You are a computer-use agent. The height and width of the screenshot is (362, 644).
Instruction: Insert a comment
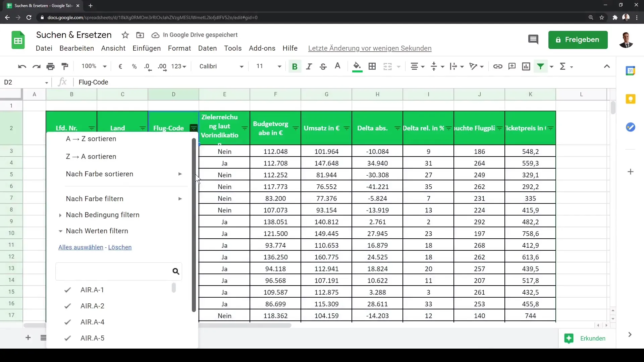(512, 66)
